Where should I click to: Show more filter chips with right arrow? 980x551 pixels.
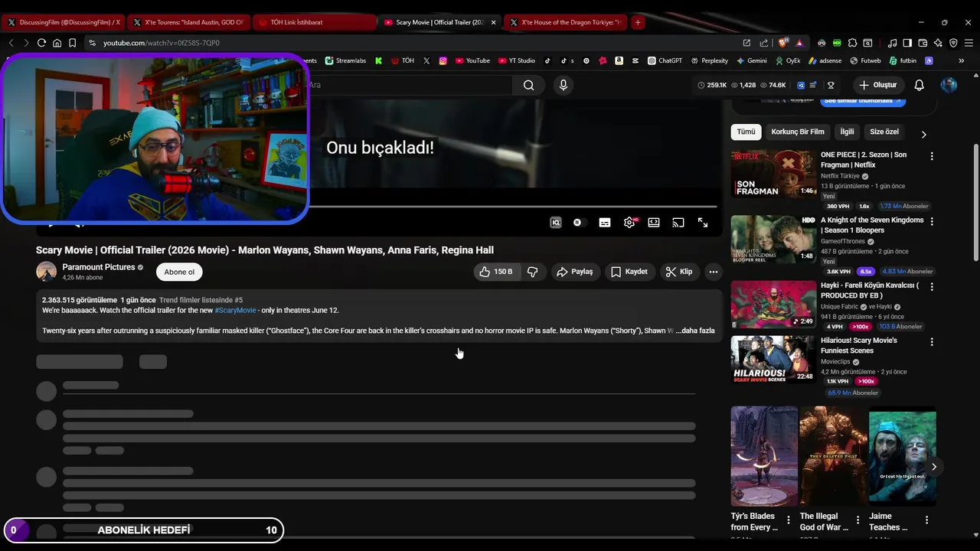pyautogui.click(x=923, y=134)
